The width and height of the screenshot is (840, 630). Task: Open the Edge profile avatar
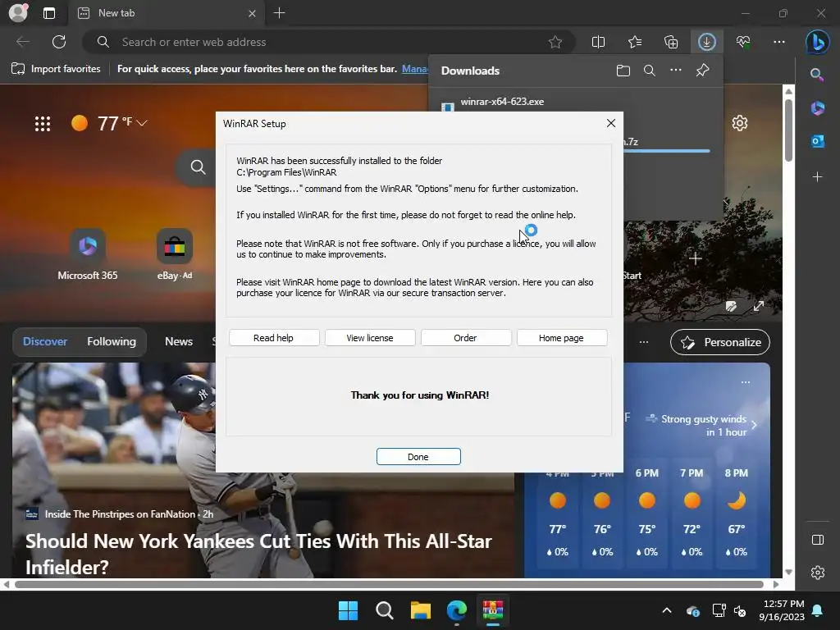[x=18, y=13]
